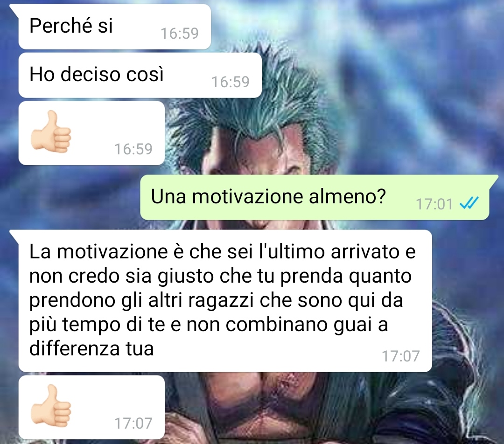Select the "Ho deciso così" message text
The image size is (504, 444).
pos(97,74)
